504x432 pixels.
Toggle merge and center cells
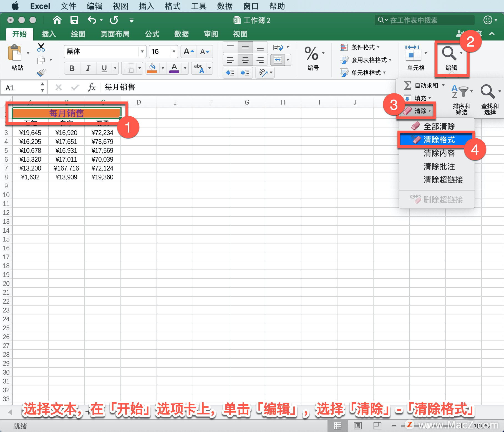tap(278, 60)
